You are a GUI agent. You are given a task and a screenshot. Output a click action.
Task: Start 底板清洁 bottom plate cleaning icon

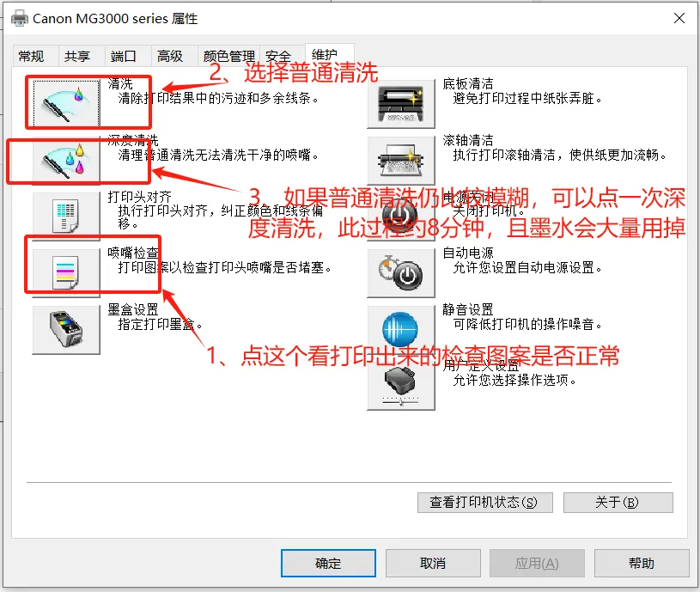coord(401,104)
